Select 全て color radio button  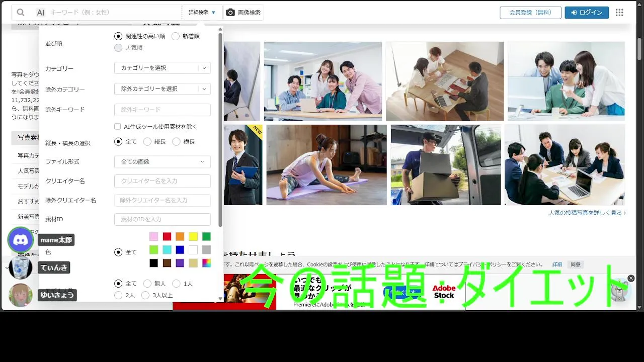[x=118, y=252]
